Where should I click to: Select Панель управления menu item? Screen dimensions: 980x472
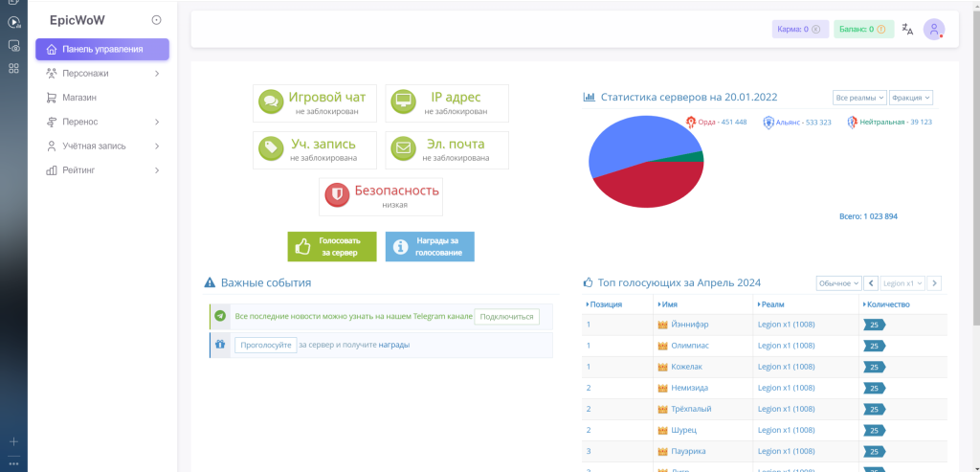102,49
